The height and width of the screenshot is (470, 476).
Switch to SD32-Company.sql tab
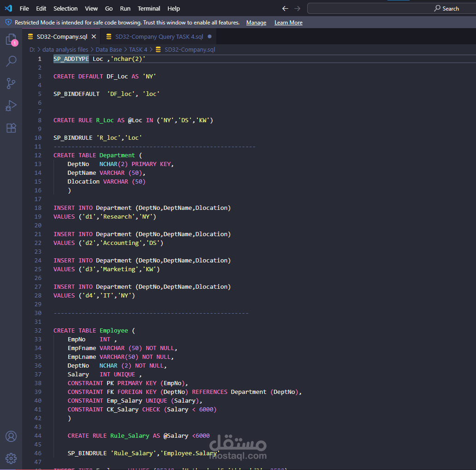tap(62, 36)
